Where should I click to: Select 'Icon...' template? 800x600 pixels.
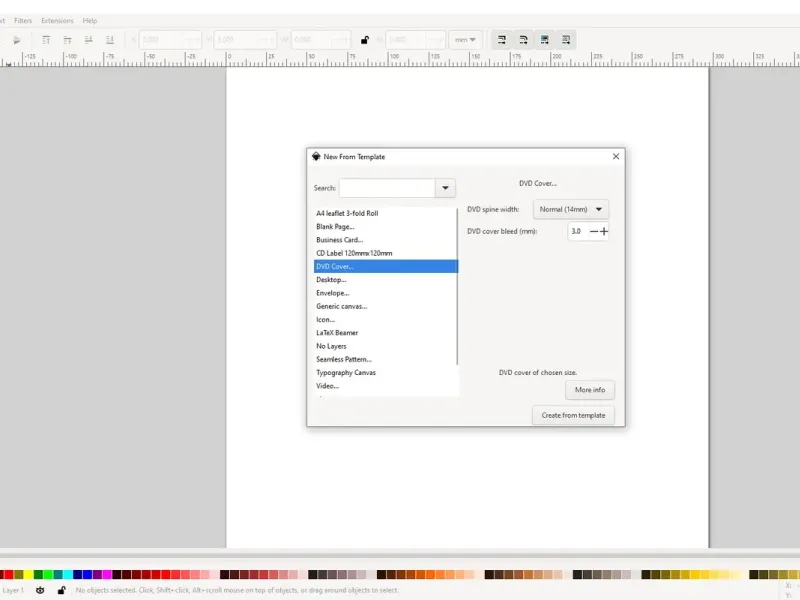click(386, 319)
